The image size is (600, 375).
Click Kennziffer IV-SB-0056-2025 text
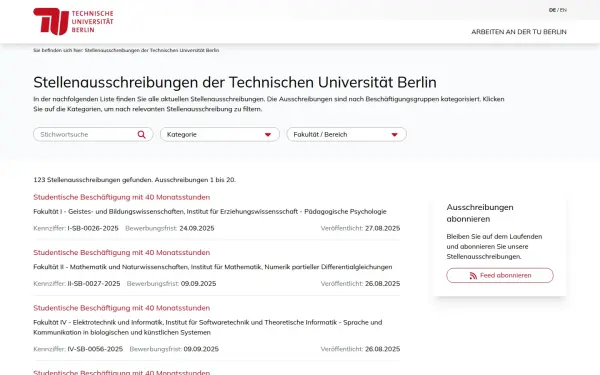95,349
